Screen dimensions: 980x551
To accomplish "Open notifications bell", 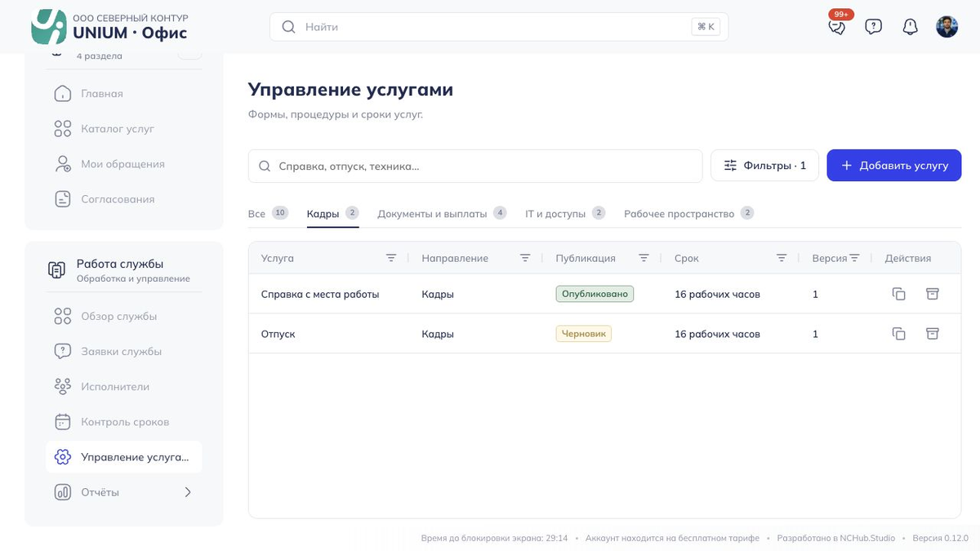I will click(x=910, y=27).
